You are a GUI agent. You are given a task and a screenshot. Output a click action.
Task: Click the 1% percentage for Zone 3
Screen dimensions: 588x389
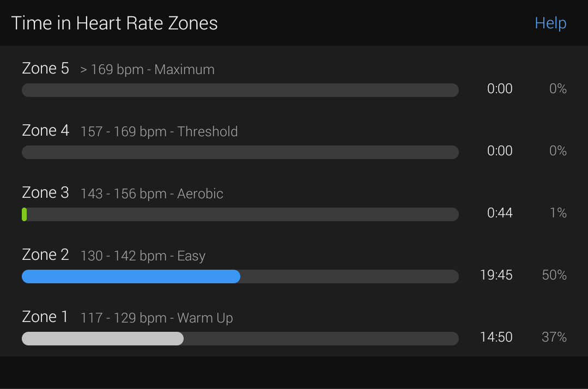(x=558, y=213)
